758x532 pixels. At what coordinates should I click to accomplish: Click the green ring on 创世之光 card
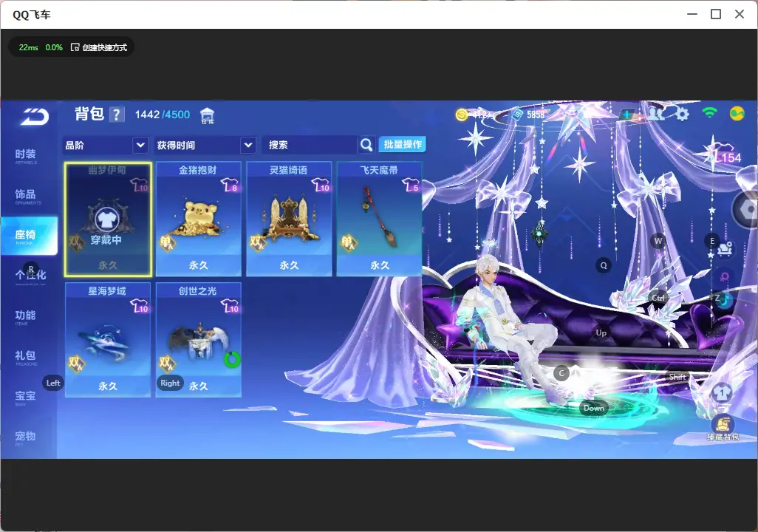point(233,359)
